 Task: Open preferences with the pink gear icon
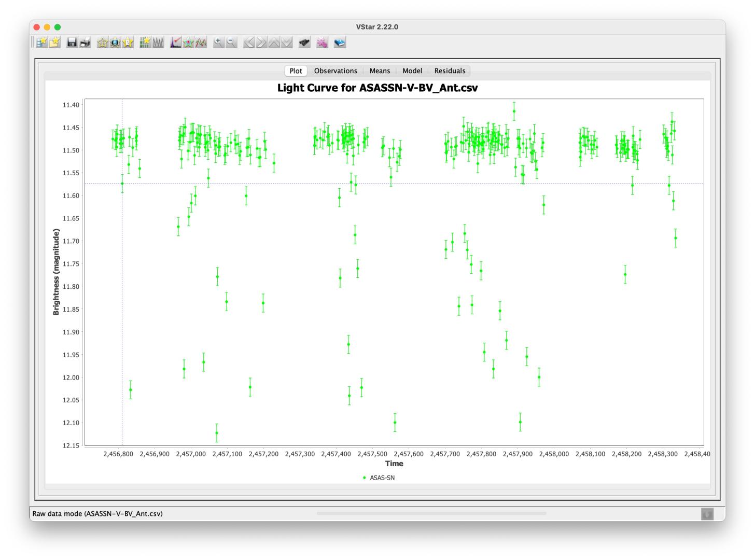click(x=322, y=43)
